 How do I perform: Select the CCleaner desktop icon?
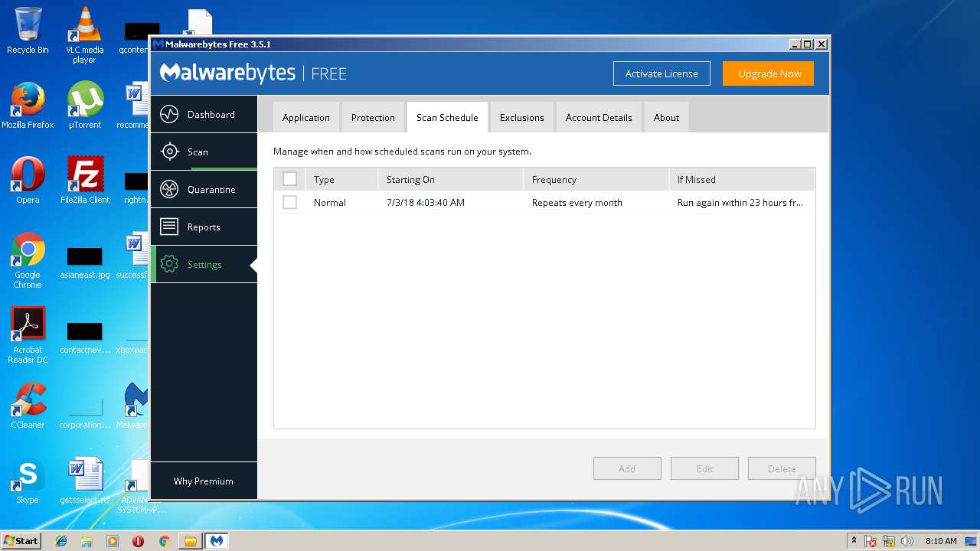[28, 406]
